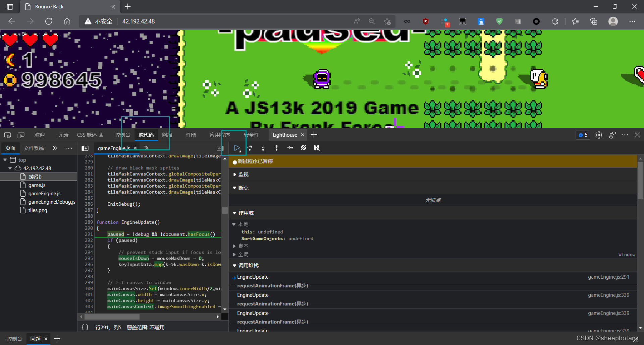The height and width of the screenshot is (345, 644).
Task: Hide the navigator sidebar
Action: [85, 148]
